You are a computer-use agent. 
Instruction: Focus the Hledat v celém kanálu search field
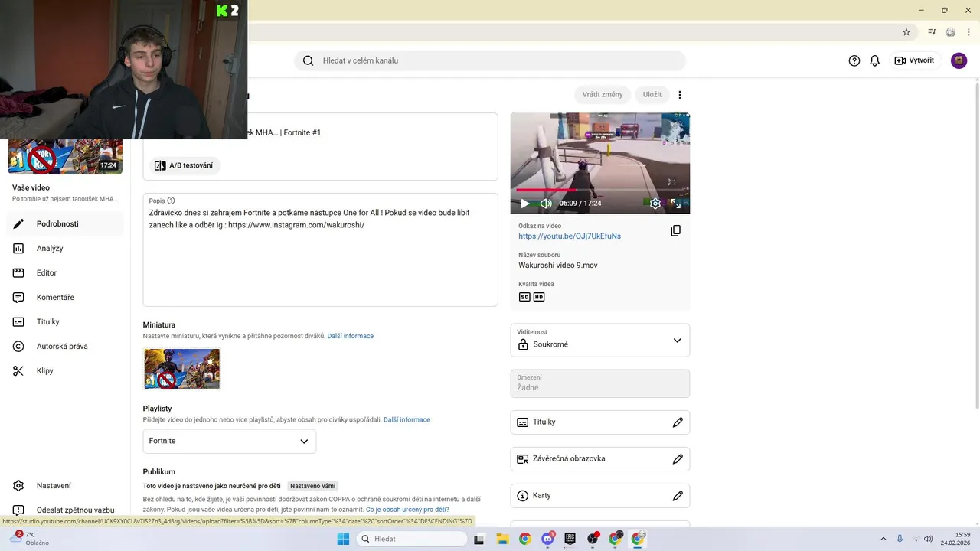(x=490, y=60)
